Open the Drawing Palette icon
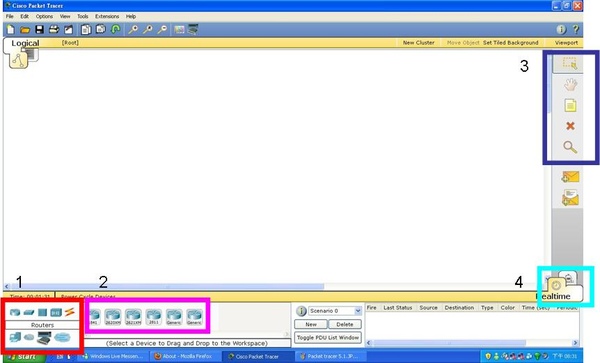This screenshot has width=600, height=363. [179, 29]
